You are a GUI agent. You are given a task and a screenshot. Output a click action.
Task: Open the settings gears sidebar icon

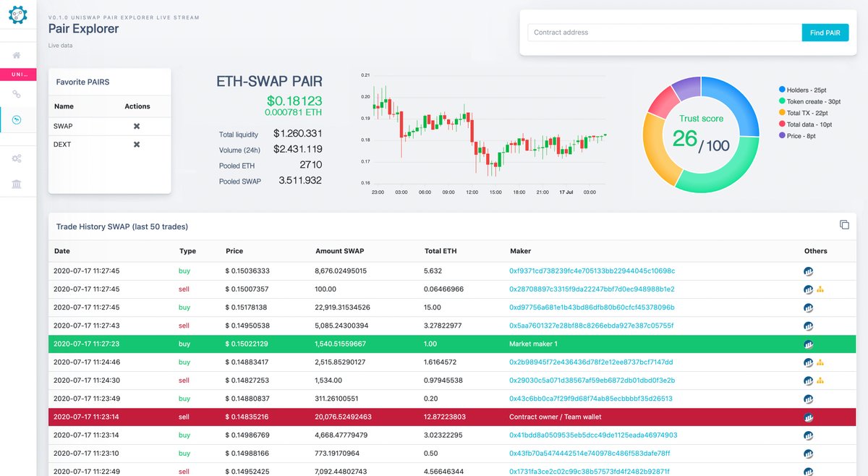point(17,159)
